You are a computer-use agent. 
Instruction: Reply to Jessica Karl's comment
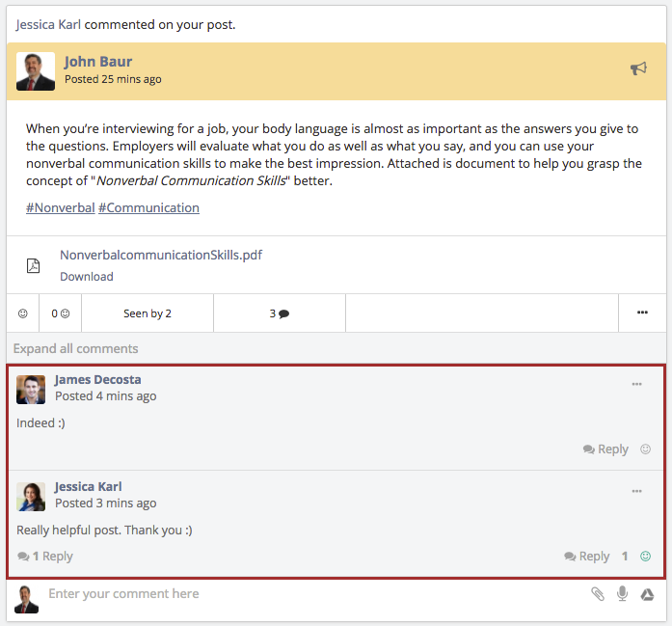587,557
